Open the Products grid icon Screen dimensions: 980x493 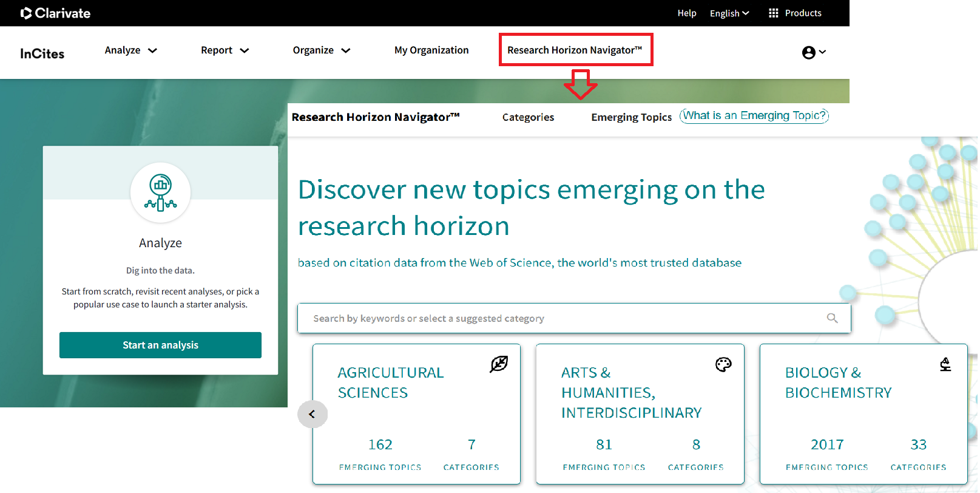point(773,13)
